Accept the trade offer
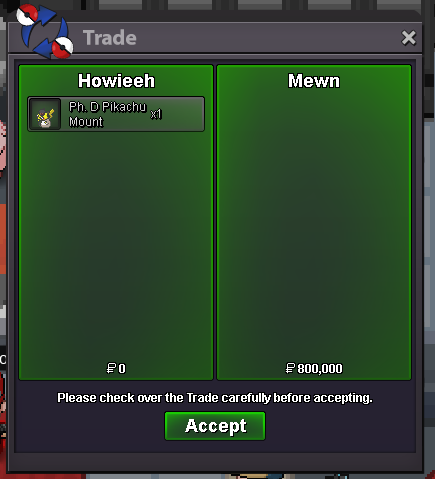 pyautogui.click(x=215, y=426)
